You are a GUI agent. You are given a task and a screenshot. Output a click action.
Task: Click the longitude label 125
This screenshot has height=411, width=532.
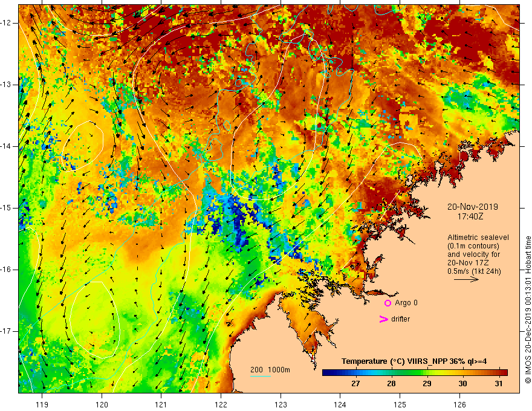pyautogui.click(x=400, y=404)
